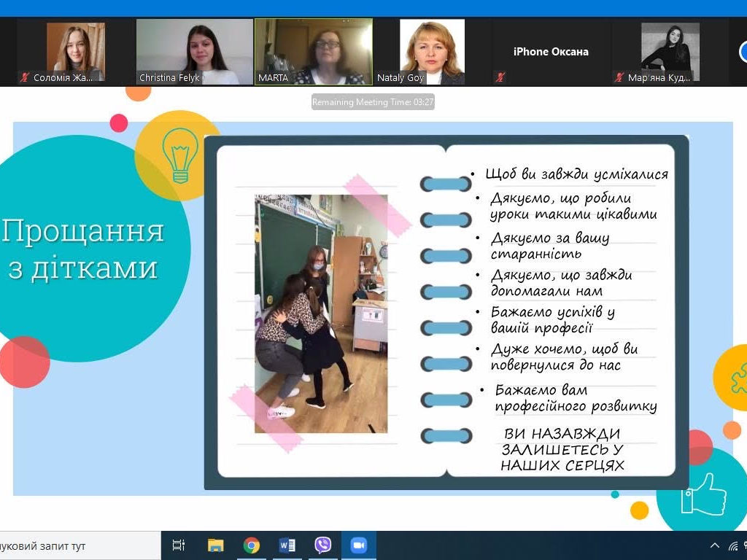Switch to Microsoft Word in the taskbar
Screen dimensions: 747x560
(287, 545)
